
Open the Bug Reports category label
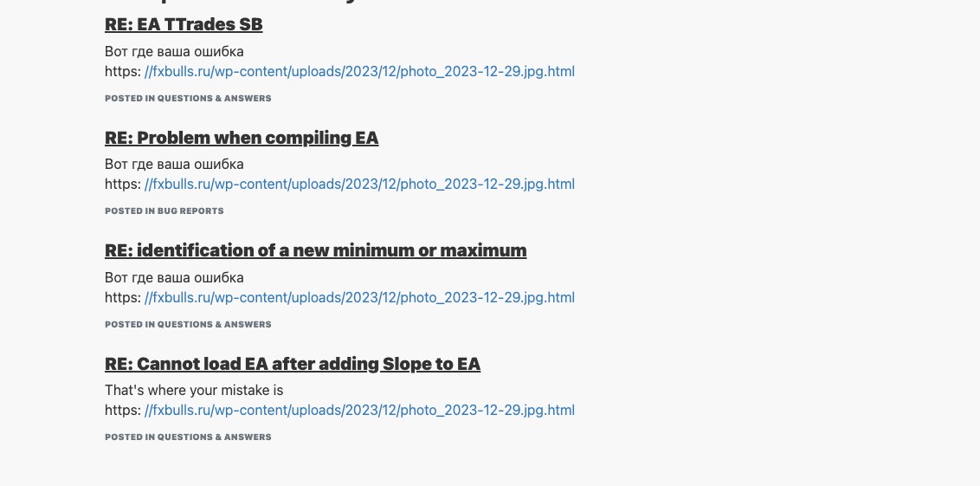point(190,211)
